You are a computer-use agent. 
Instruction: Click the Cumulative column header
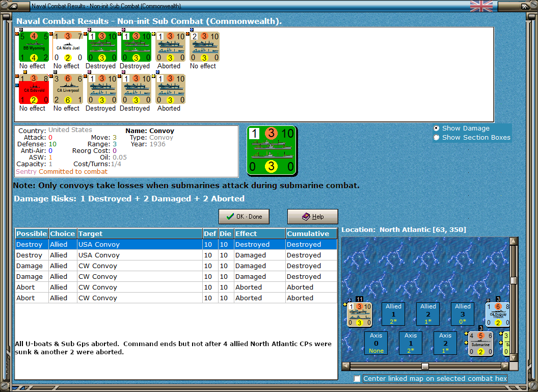click(311, 233)
